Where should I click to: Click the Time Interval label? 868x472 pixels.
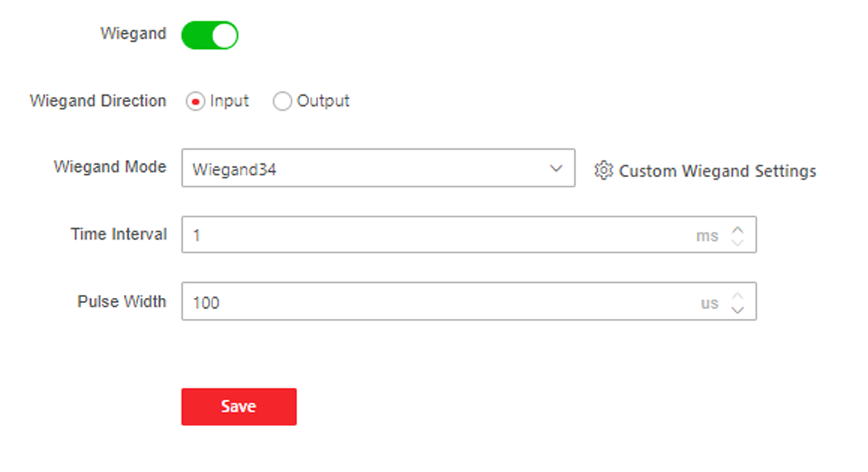[119, 234]
